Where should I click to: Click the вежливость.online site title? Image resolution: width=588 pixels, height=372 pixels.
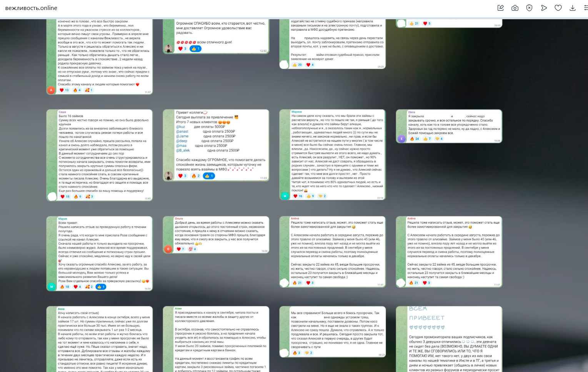pyautogui.click(x=31, y=8)
